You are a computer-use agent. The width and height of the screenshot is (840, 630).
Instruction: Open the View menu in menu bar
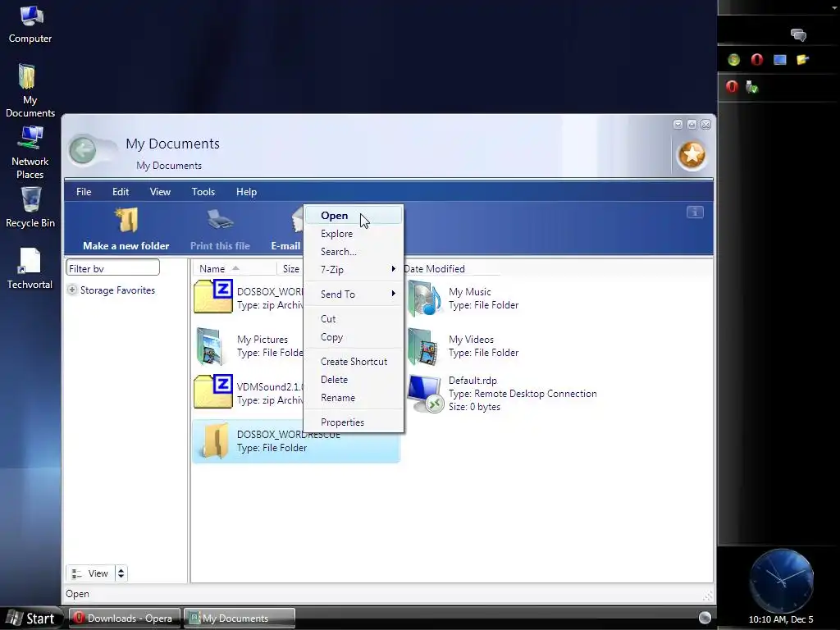[160, 192]
